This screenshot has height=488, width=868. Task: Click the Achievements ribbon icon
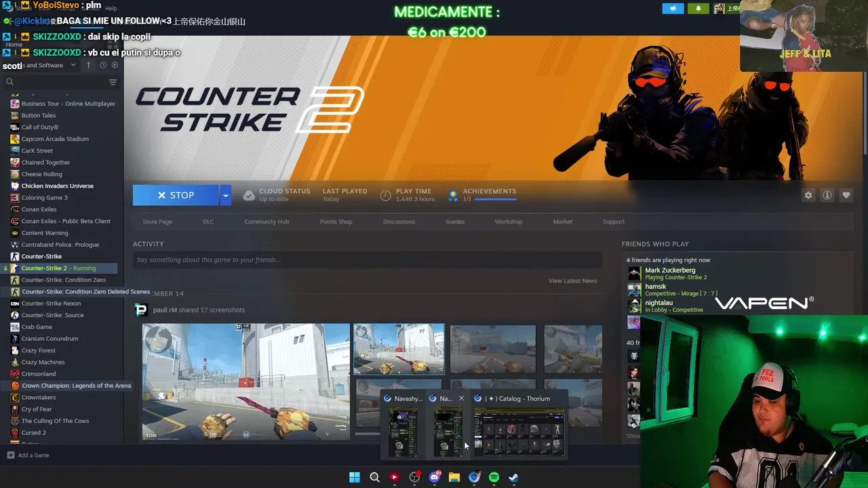pos(453,195)
